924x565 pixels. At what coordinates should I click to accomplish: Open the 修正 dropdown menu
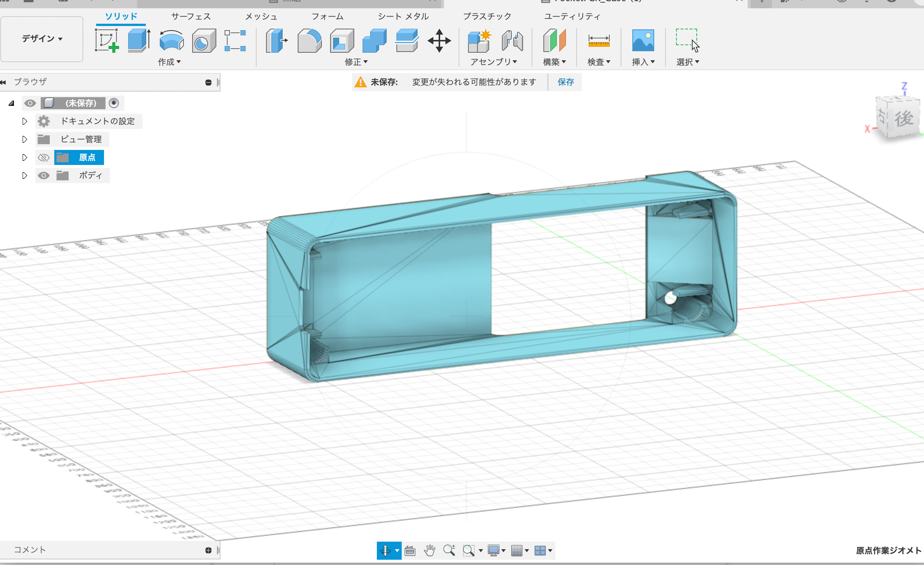pyautogui.click(x=356, y=62)
